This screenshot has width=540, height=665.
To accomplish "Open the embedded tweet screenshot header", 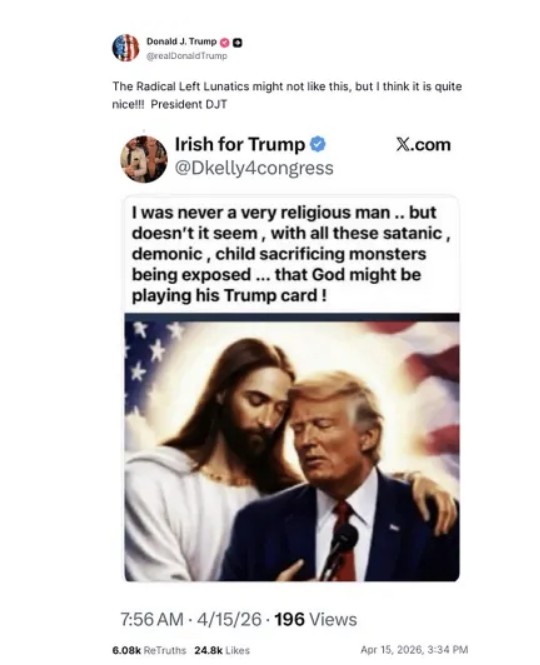I will pyautogui.click(x=287, y=158).
